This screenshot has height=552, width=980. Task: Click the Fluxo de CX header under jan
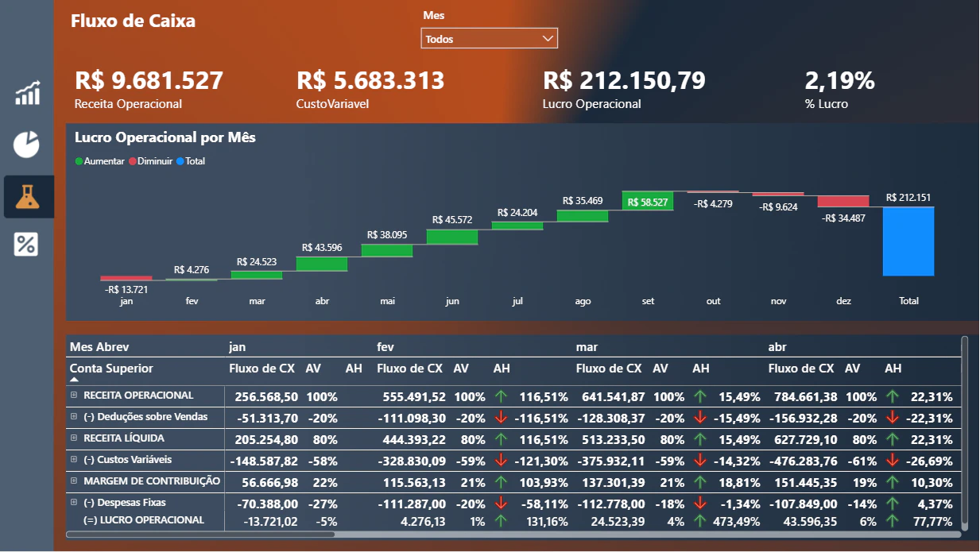click(262, 369)
